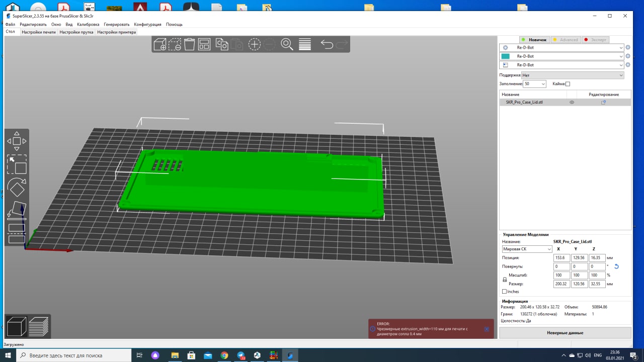Select the Rotate gizmo tool

click(x=17, y=188)
